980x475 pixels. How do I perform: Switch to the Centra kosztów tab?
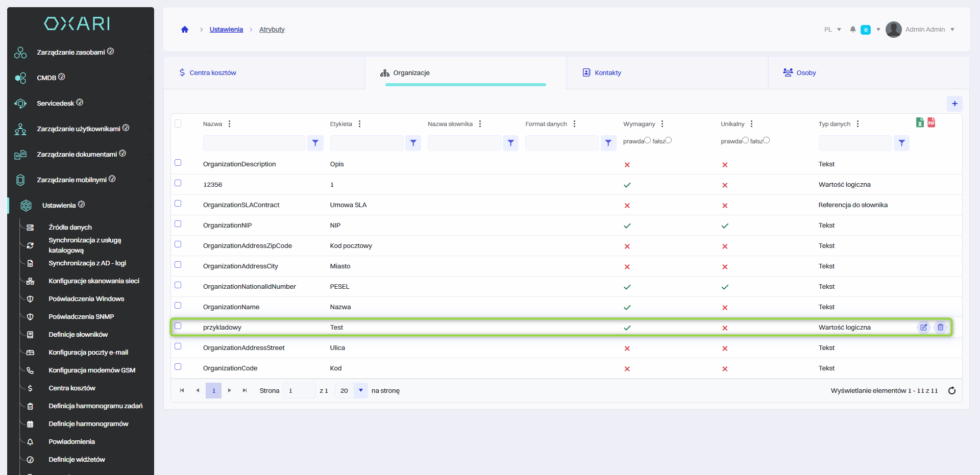212,73
